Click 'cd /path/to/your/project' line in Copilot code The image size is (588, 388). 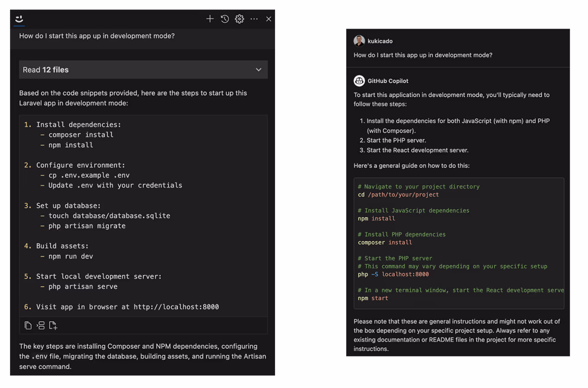coord(398,195)
